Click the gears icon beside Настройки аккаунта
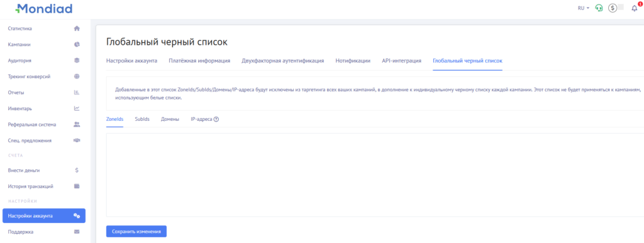The width and height of the screenshot is (644, 243). [x=76, y=216]
